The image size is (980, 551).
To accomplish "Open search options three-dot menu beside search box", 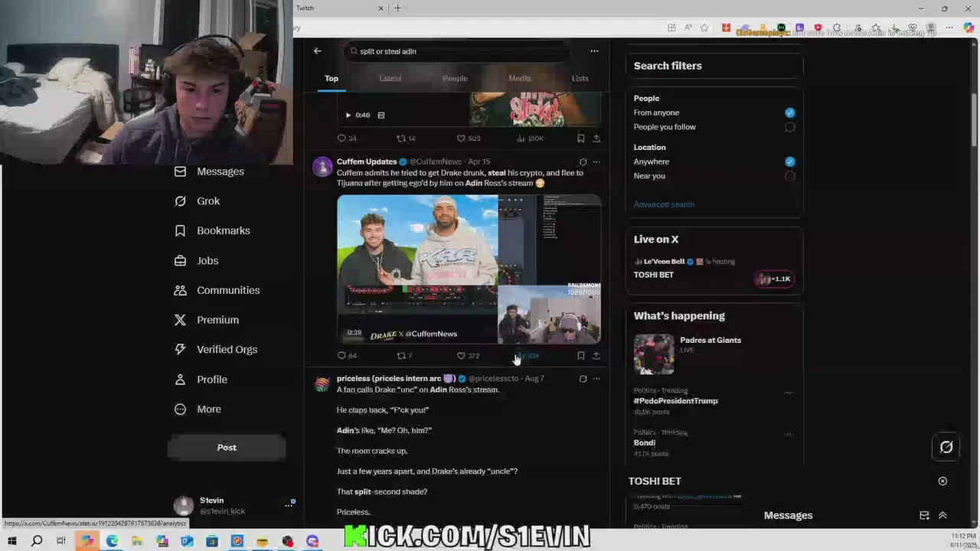I will pos(594,51).
